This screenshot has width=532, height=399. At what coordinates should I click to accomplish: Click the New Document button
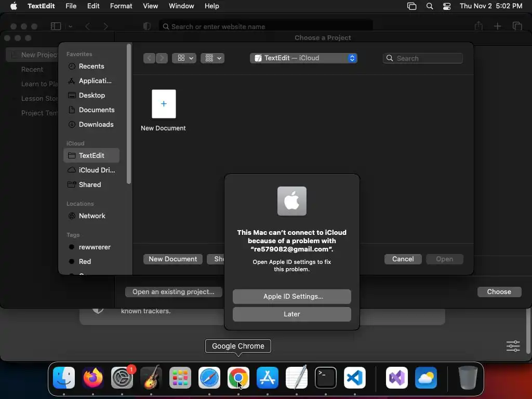coord(172,259)
